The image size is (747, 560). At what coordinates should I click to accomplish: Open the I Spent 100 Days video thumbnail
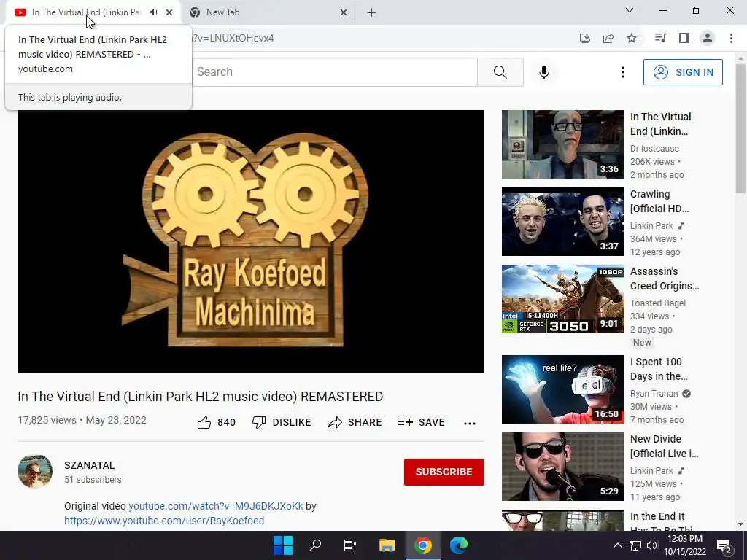(562, 389)
